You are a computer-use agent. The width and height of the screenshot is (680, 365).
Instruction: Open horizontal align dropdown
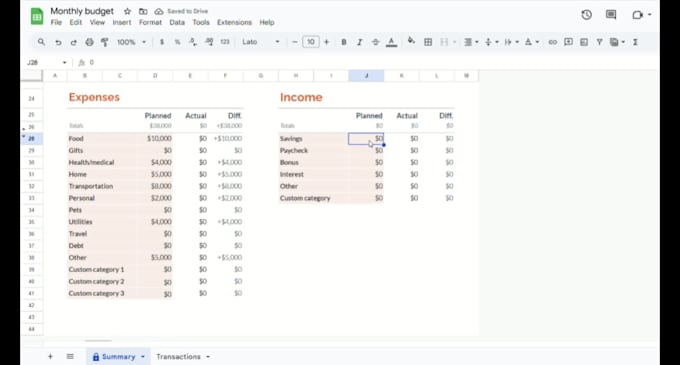[x=471, y=42]
